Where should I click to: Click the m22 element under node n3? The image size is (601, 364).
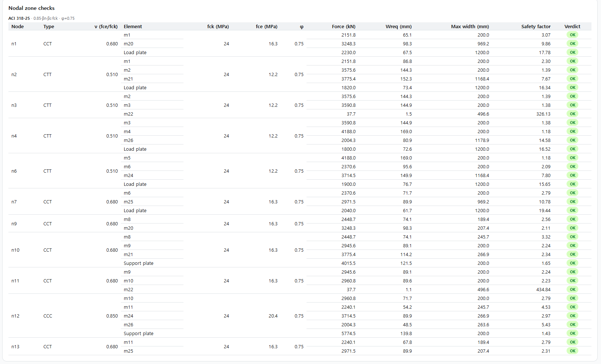click(128, 114)
